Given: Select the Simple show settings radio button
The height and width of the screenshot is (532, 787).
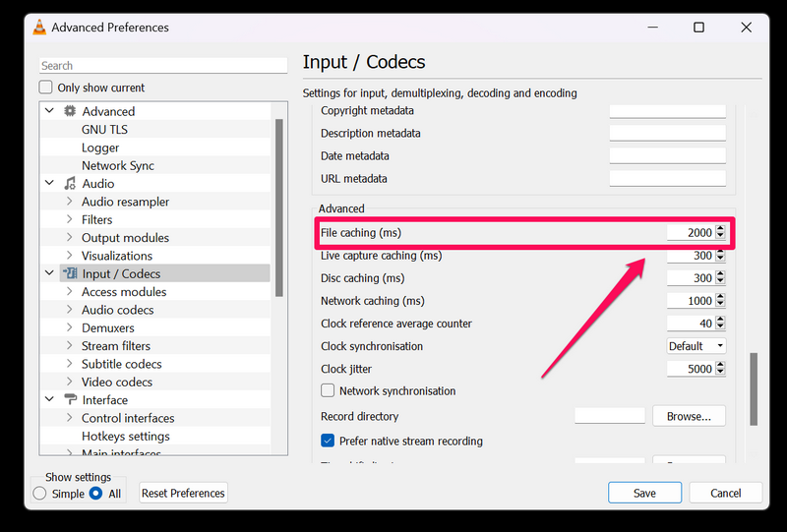Looking at the screenshot, I should (40, 494).
